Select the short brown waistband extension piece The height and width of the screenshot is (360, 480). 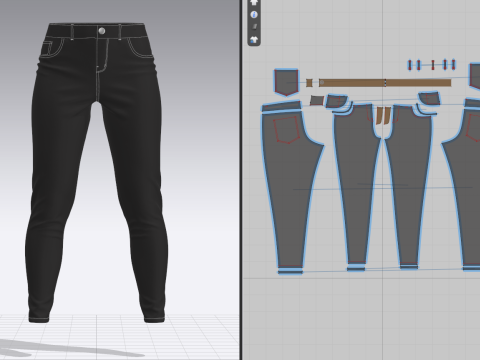point(309,83)
